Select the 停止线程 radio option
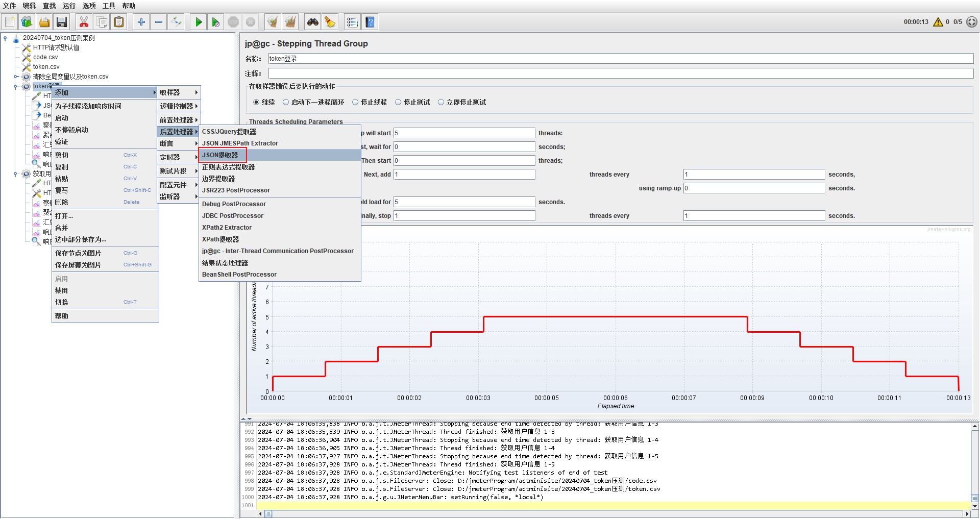 [x=355, y=102]
